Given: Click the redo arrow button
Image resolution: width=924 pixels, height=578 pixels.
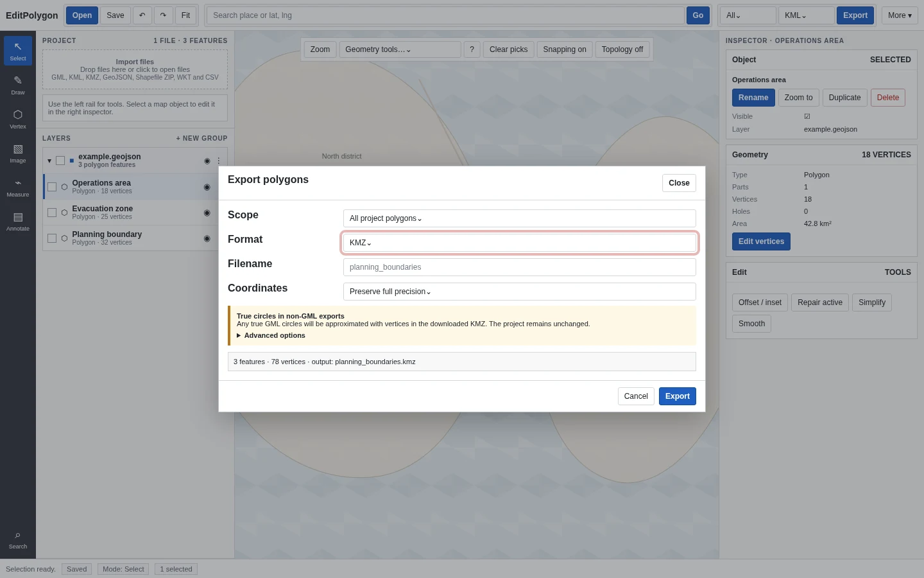Looking at the screenshot, I should 164,15.
